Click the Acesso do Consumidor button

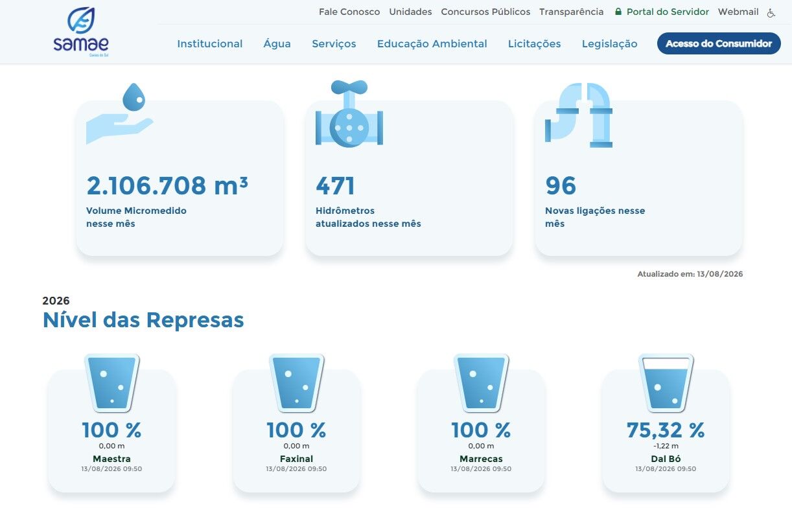point(719,43)
